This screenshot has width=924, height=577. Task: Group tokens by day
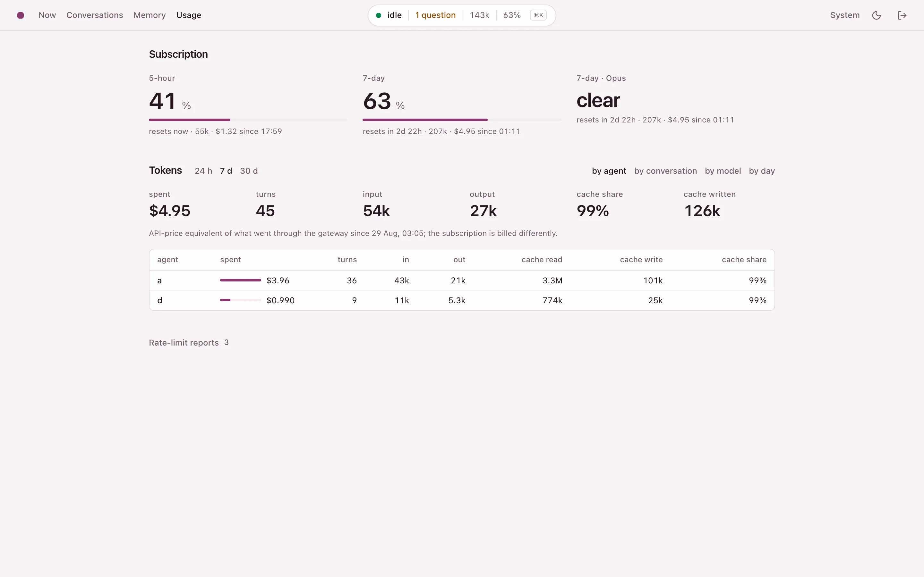(x=762, y=171)
